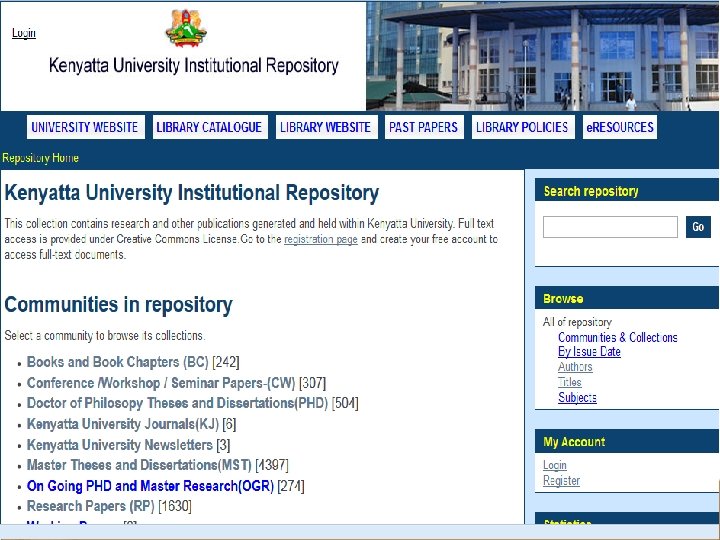This screenshot has height=540, width=720.
Task: Open Books and Book Chapters (BC) community
Action: (x=118, y=362)
